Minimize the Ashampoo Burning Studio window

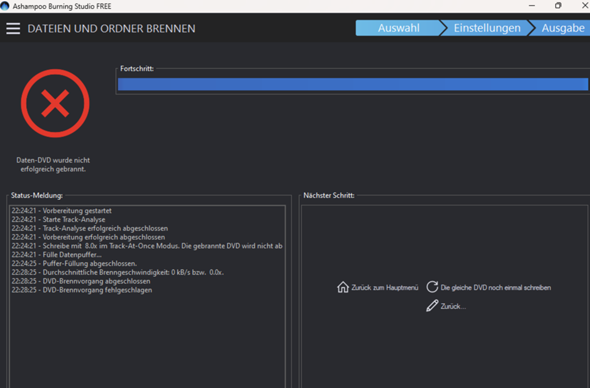pos(532,6)
